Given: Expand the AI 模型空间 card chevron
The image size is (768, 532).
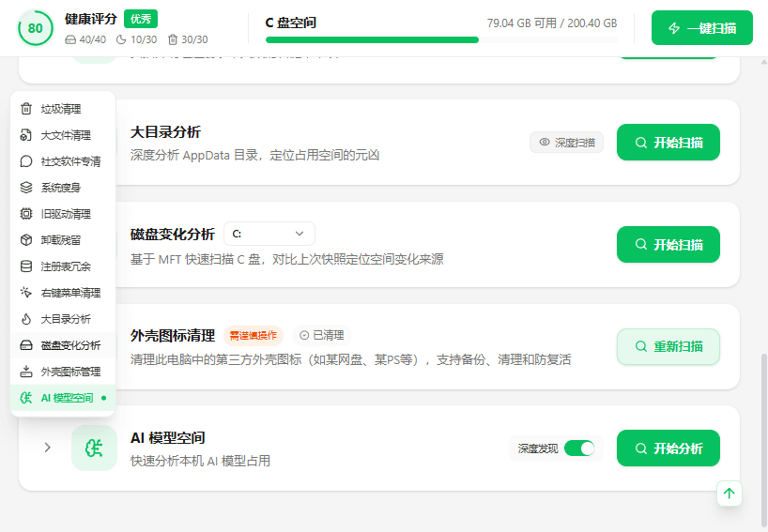Looking at the screenshot, I should pos(48,448).
